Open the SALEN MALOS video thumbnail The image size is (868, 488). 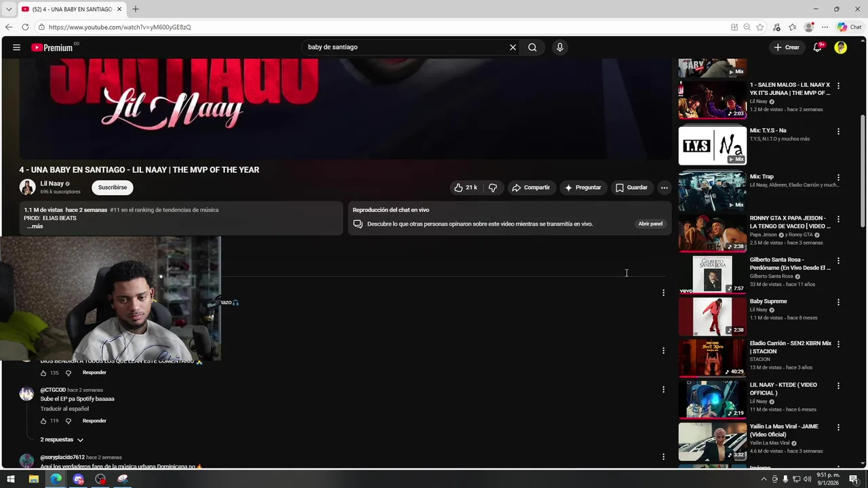pyautogui.click(x=712, y=100)
